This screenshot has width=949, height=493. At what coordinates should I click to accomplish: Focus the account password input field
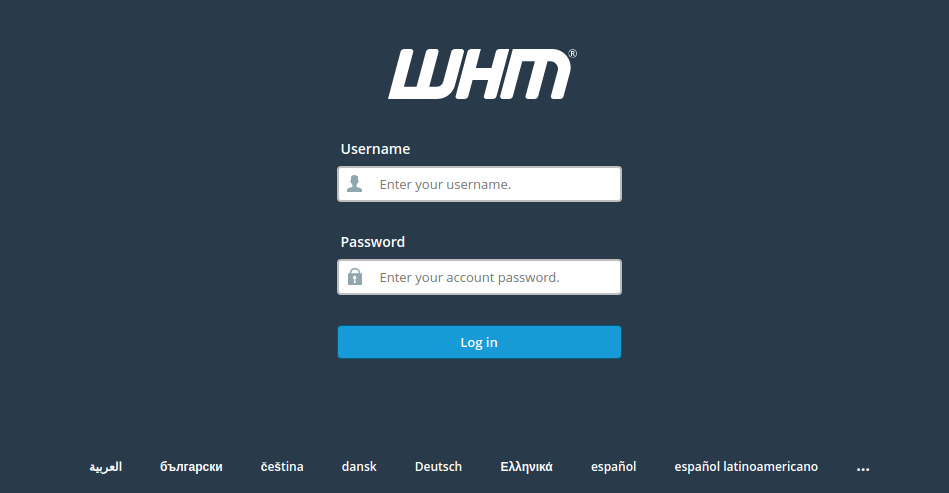tap(479, 277)
